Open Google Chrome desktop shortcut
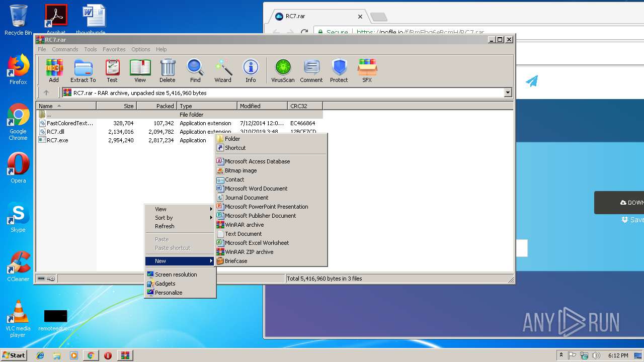The height and width of the screenshot is (362, 644). tap(18, 122)
